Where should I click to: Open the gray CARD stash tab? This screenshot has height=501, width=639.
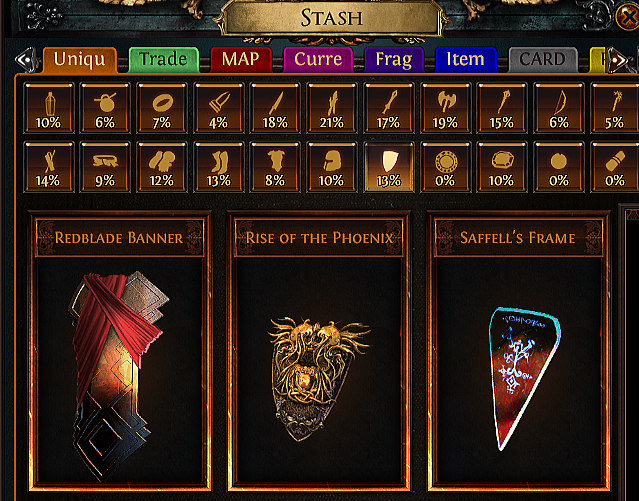(x=543, y=60)
